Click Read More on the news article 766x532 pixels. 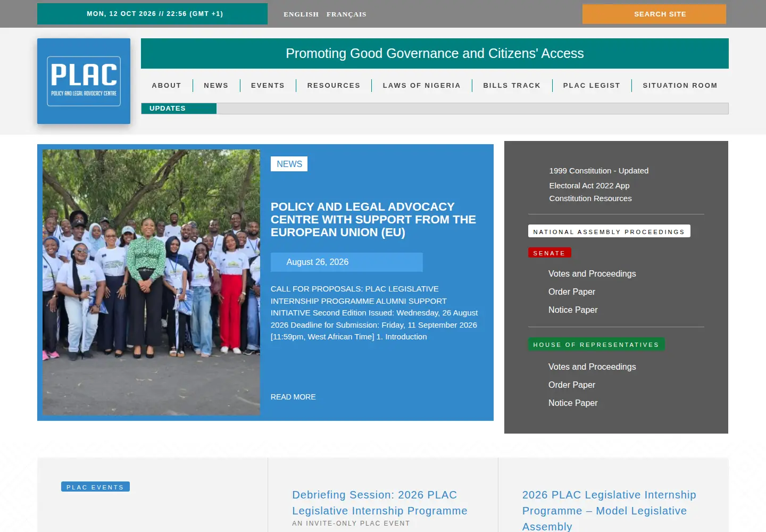pyautogui.click(x=293, y=397)
